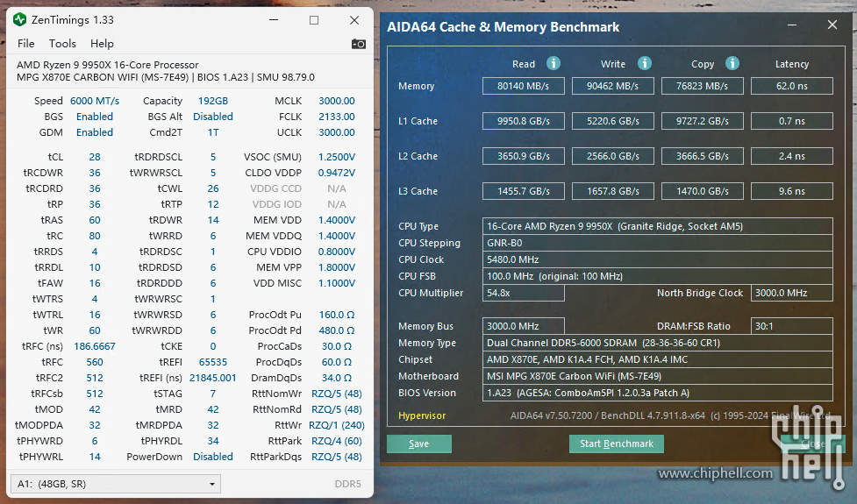Screen dimensions: 857x504
Task: Click the ZenTimings app logo icon
Action: tap(20, 19)
